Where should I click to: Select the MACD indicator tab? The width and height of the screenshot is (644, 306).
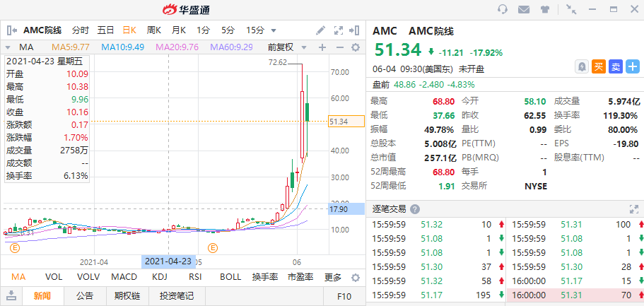pyautogui.click(x=125, y=277)
